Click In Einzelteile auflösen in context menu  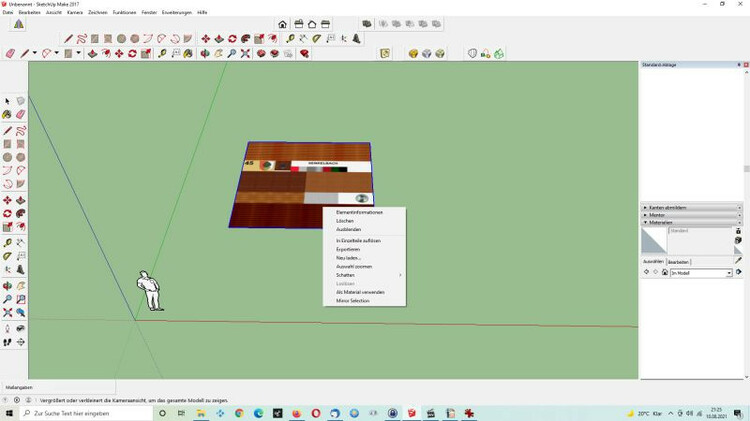coord(358,241)
